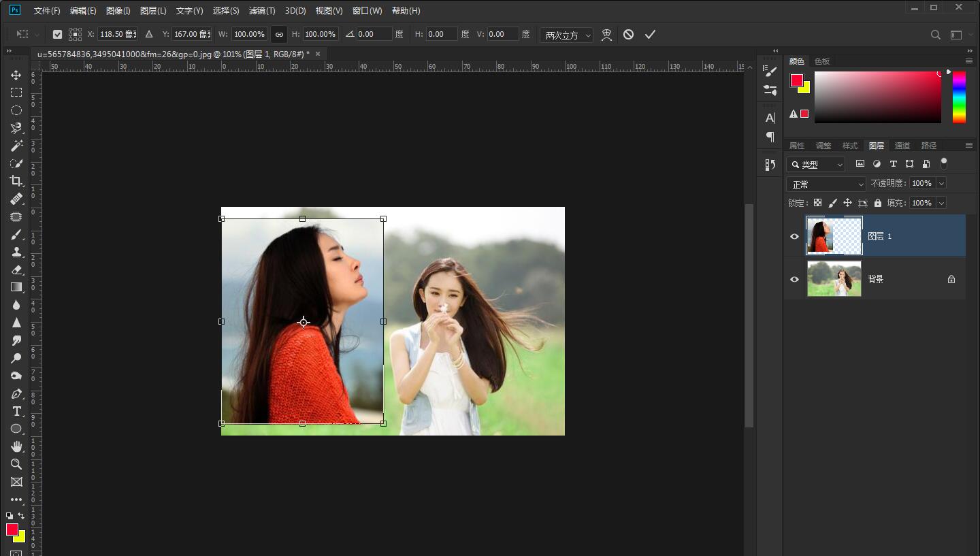Image resolution: width=980 pixels, height=556 pixels.
Task: Toggle the reference point checkbox
Action: 57,34
